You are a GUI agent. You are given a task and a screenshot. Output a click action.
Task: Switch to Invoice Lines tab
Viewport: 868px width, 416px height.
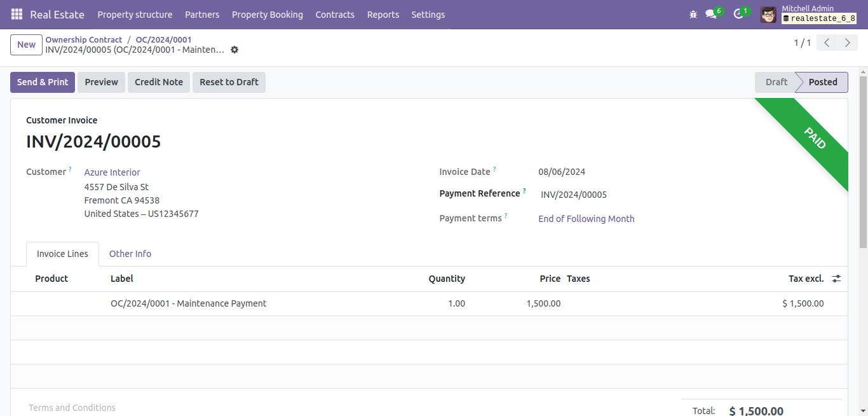click(x=62, y=254)
